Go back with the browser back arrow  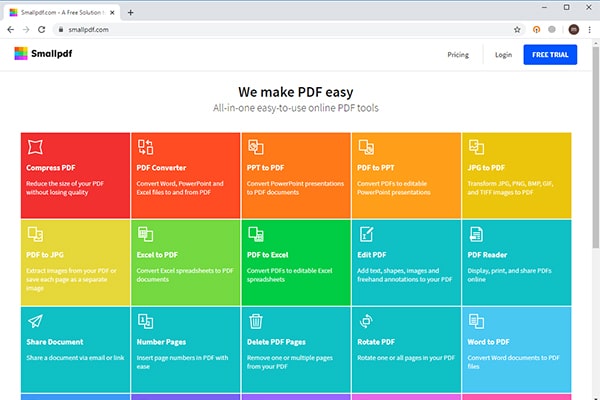pyautogui.click(x=11, y=29)
